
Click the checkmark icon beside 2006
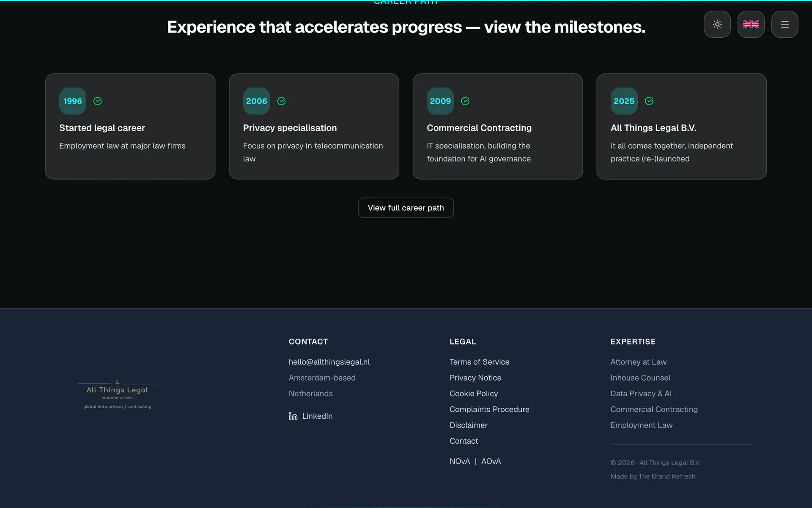click(x=281, y=101)
